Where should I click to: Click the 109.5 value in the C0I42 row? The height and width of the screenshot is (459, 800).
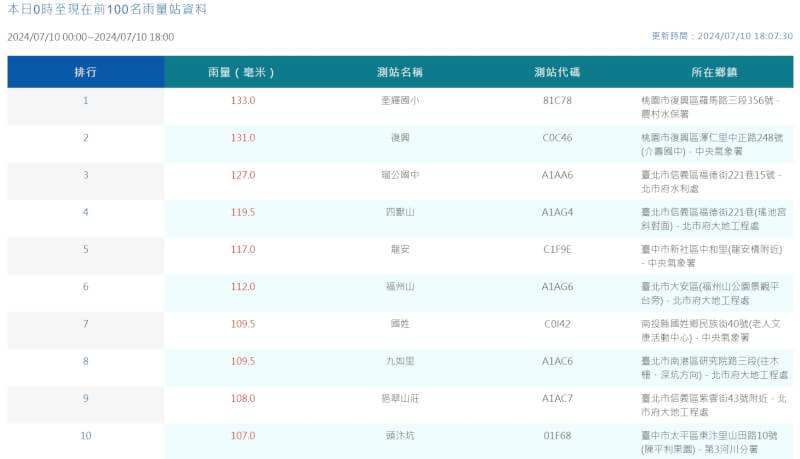coord(243,324)
